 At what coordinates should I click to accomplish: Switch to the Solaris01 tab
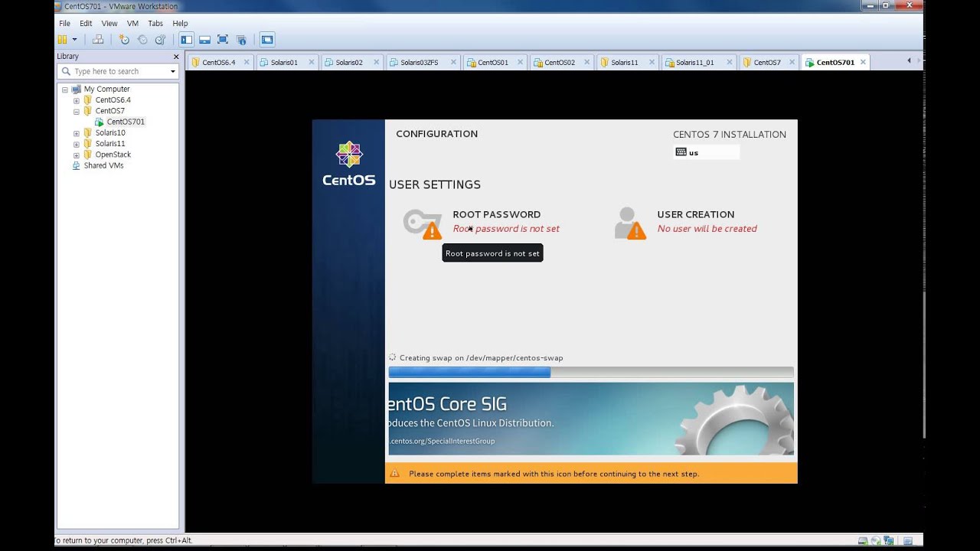pos(284,63)
